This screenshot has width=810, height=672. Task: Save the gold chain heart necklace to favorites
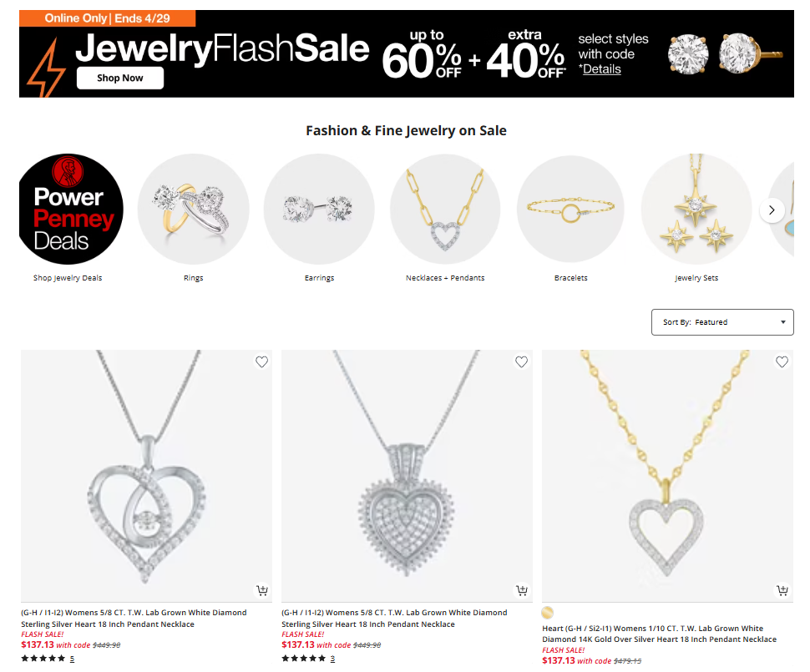point(782,362)
